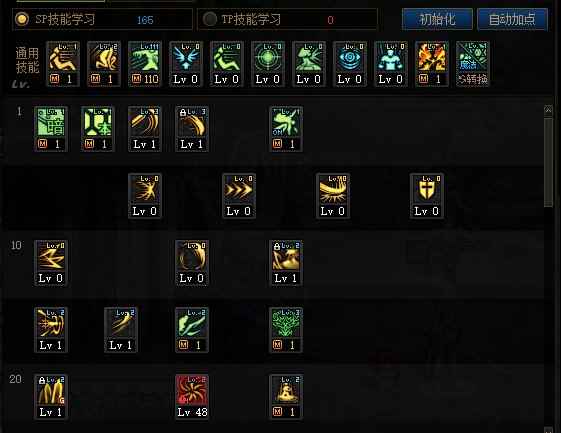
Task: Select the triple chevron arrows skill icon
Action: [239, 196]
